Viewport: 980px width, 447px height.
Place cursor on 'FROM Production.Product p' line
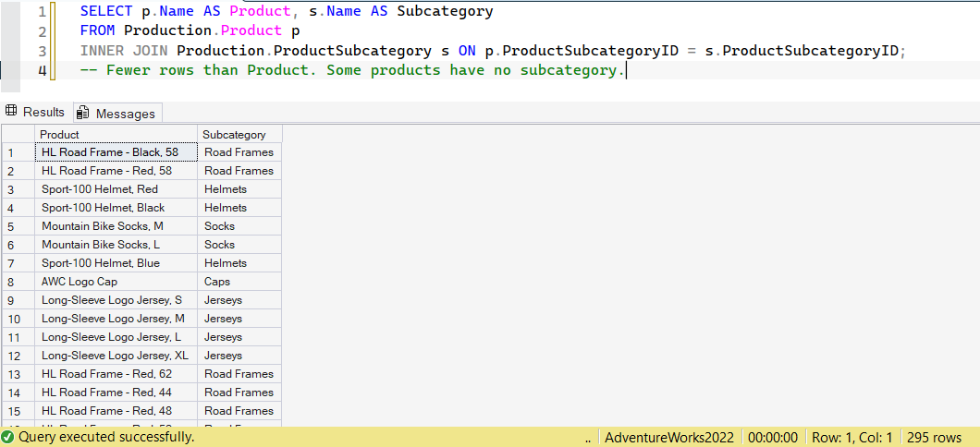190,30
